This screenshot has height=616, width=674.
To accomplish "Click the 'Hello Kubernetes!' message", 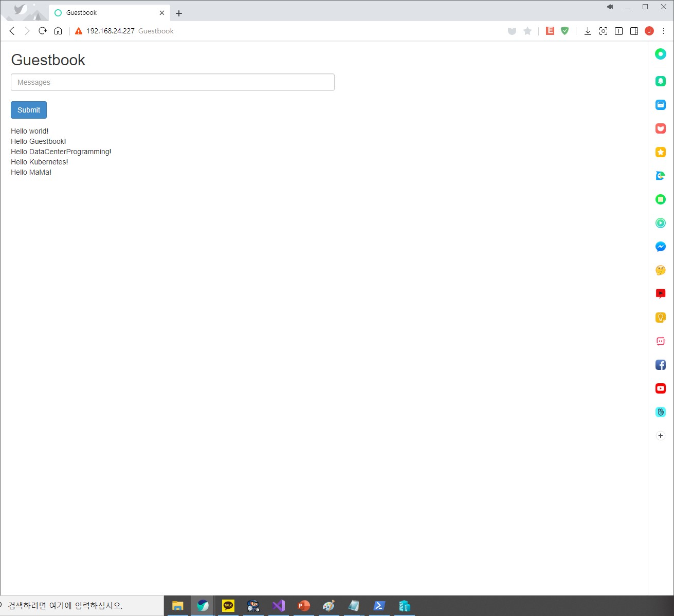I will (x=40, y=162).
